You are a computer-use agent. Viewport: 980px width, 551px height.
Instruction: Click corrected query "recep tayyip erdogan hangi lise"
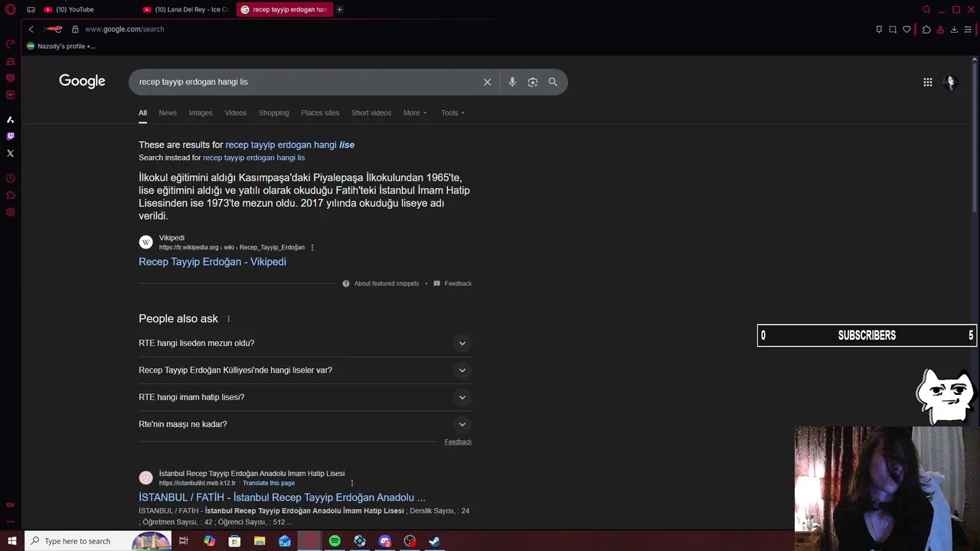pyautogui.click(x=290, y=145)
